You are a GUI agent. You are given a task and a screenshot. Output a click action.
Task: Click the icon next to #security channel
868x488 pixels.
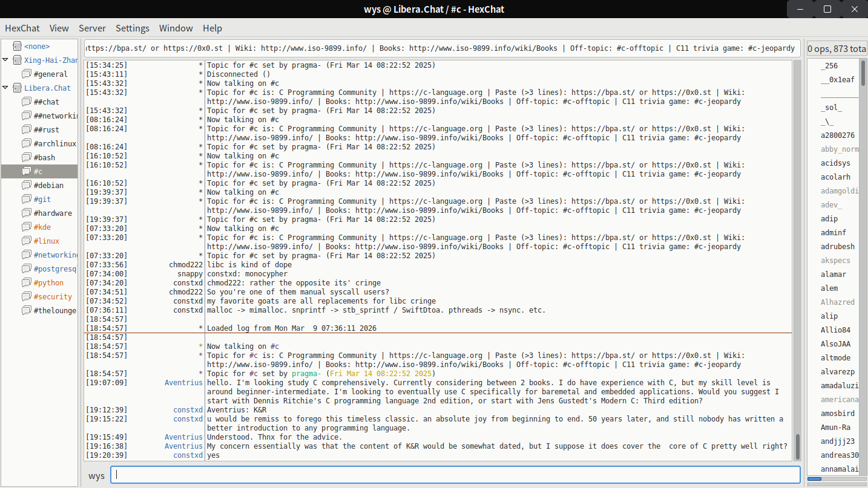(27, 296)
